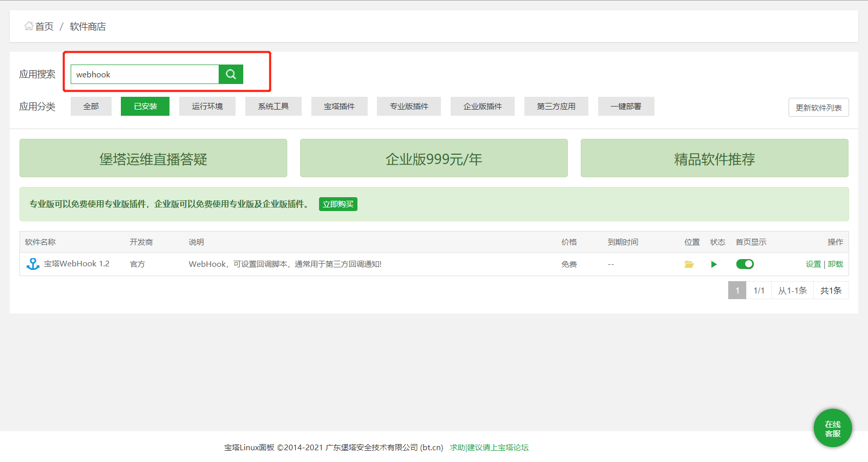Viewport: 868px width, 462px height.
Task: Click the 价格 column header
Action: pyautogui.click(x=569, y=242)
